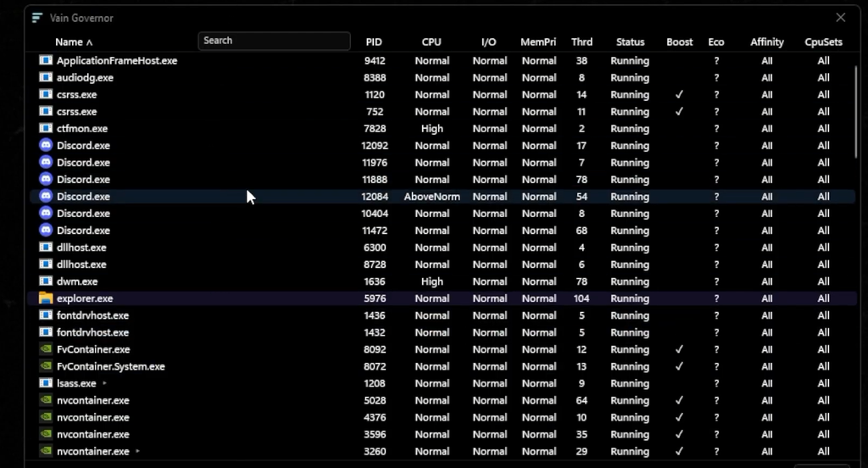868x468 pixels.
Task: Click Discord icon in PID 11888 row
Action: [46, 180]
